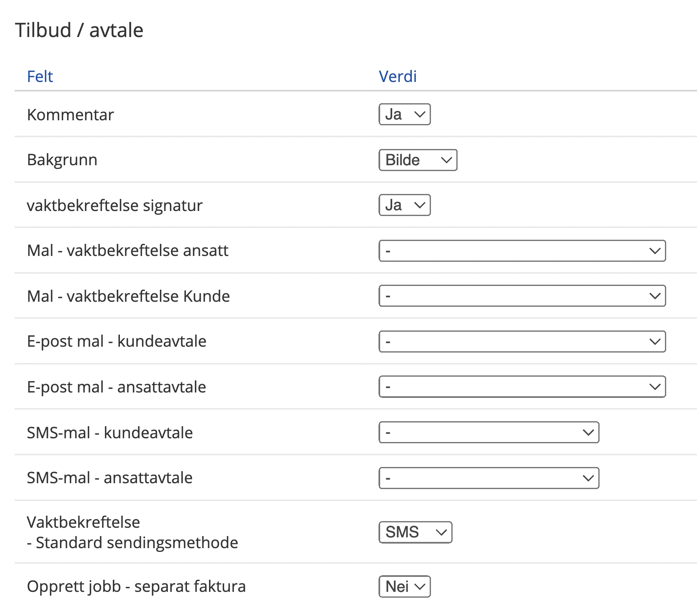Open the Kommentar dropdown
The height and width of the screenshot is (616, 697).
[x=404, y=114]
